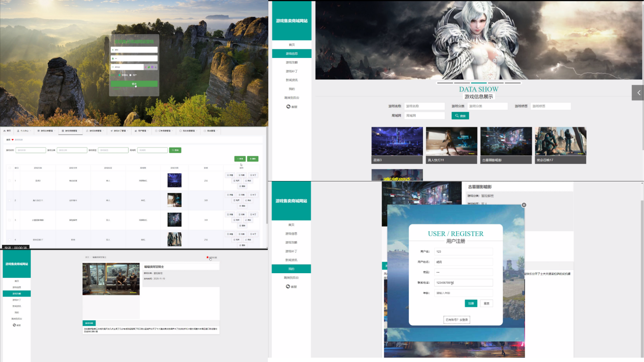
Task: Click 删除 trash icon button in admin row 1
Action: [x=242, y=186]
